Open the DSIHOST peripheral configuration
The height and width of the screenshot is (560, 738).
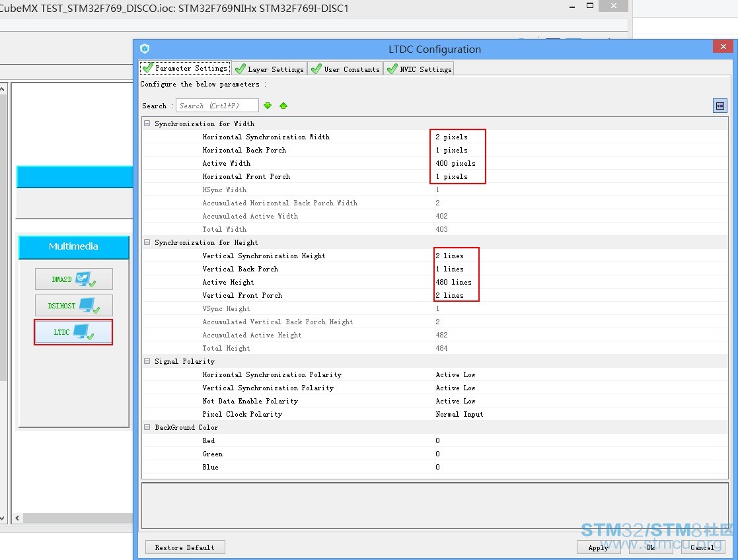click(x=73, y=305)
